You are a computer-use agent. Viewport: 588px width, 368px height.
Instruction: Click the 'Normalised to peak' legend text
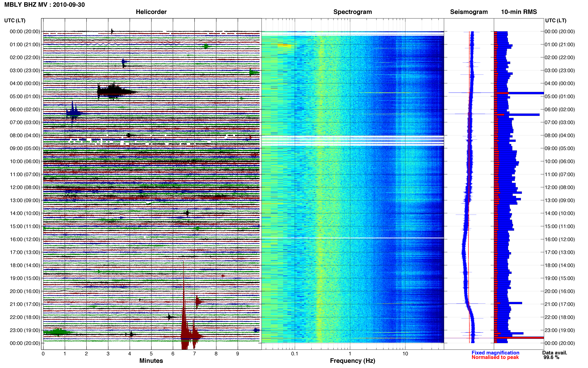(x=495, y=357)
